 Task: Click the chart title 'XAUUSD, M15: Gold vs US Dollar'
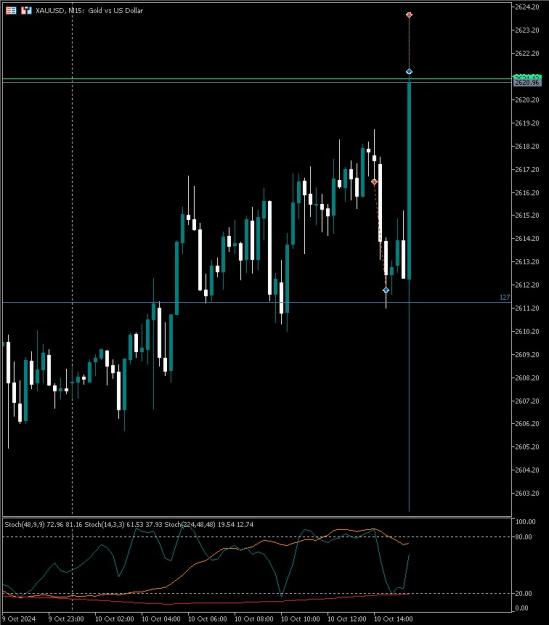pyautogui.click(x=89, y=11)
